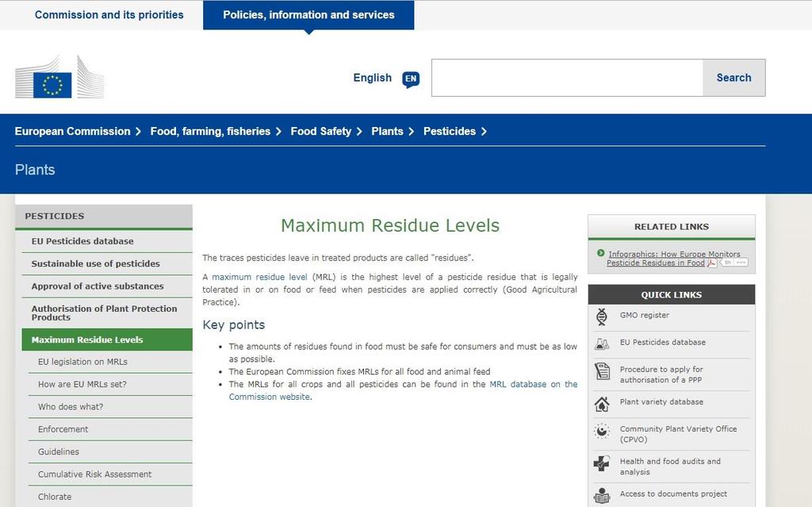Click the Maximum Residue Levels page heading
The image size is (812, 507).
tap(390, 225)
